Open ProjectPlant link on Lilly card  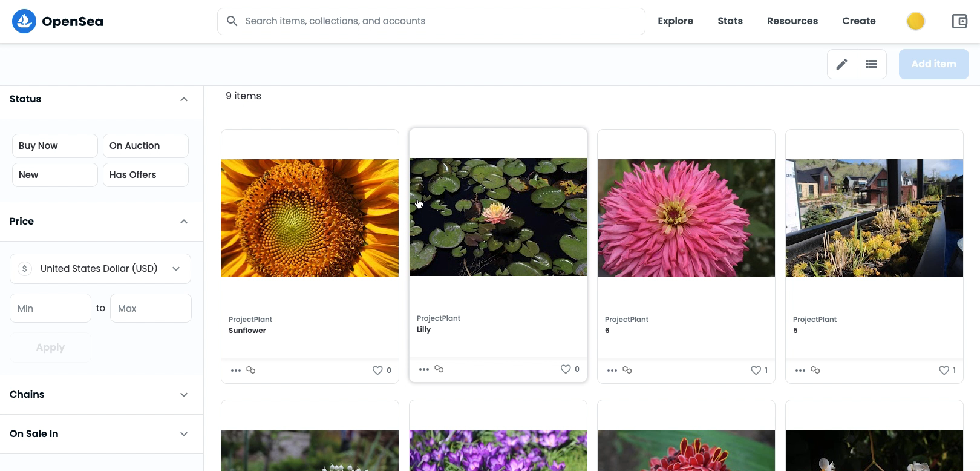click(439, 318)
